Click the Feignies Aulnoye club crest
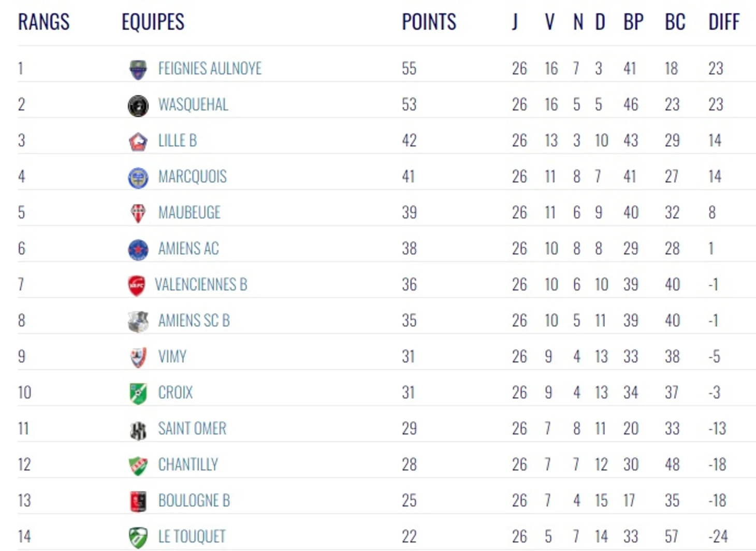The height and width of the screenshot is (551, 756). (138, 69)
